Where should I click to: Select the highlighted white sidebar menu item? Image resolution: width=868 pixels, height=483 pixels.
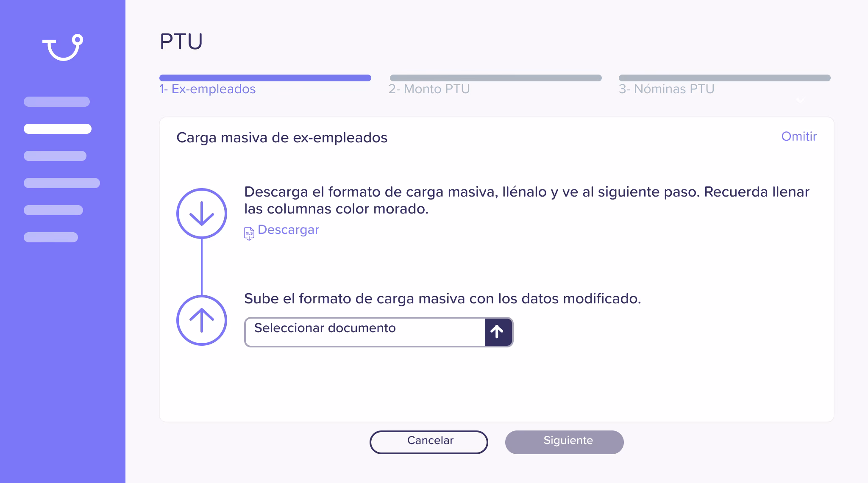coord(58,129)
